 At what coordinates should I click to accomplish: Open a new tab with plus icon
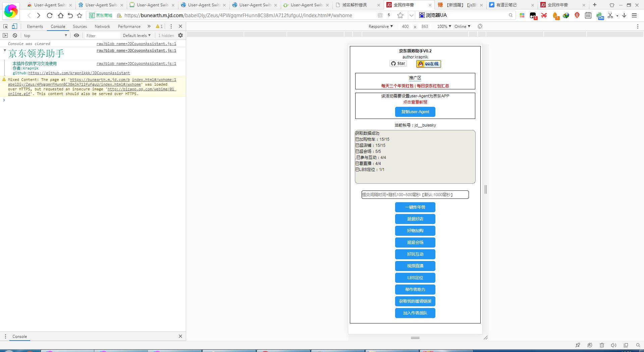(595, 5)
